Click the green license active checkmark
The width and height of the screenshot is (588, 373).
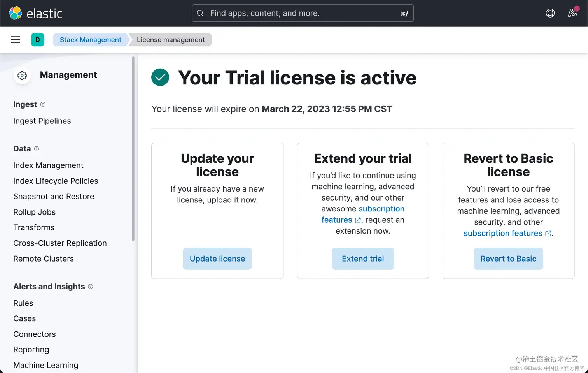[x=160, y=77]
